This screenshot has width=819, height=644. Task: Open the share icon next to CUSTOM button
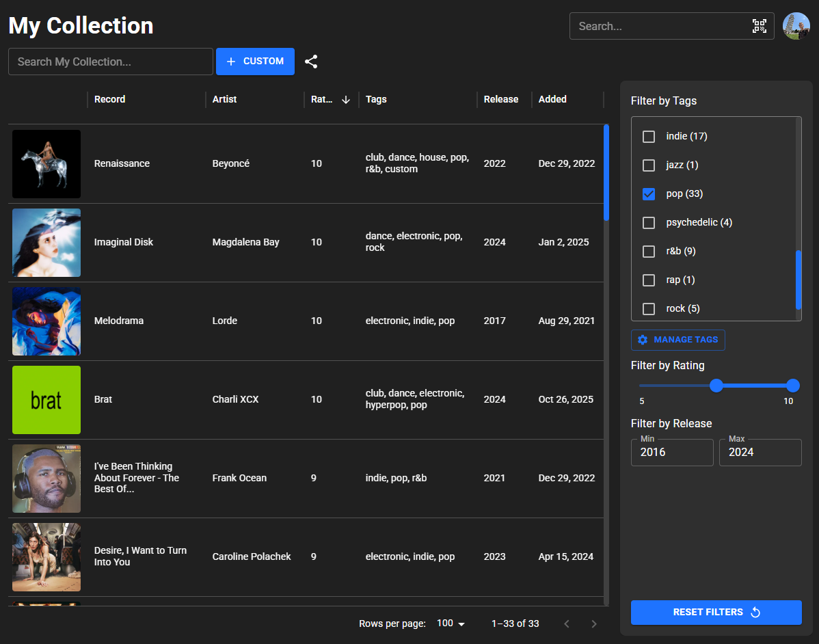coord(311,61)
